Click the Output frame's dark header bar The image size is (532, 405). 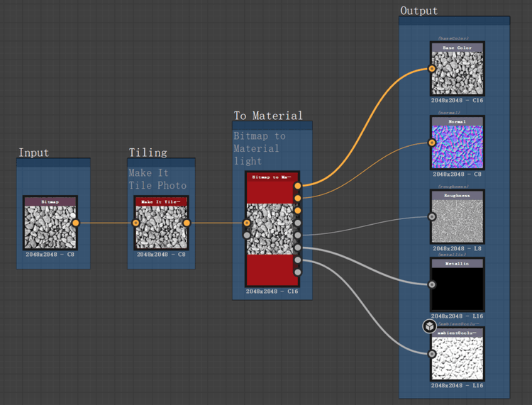pos(454,21)
